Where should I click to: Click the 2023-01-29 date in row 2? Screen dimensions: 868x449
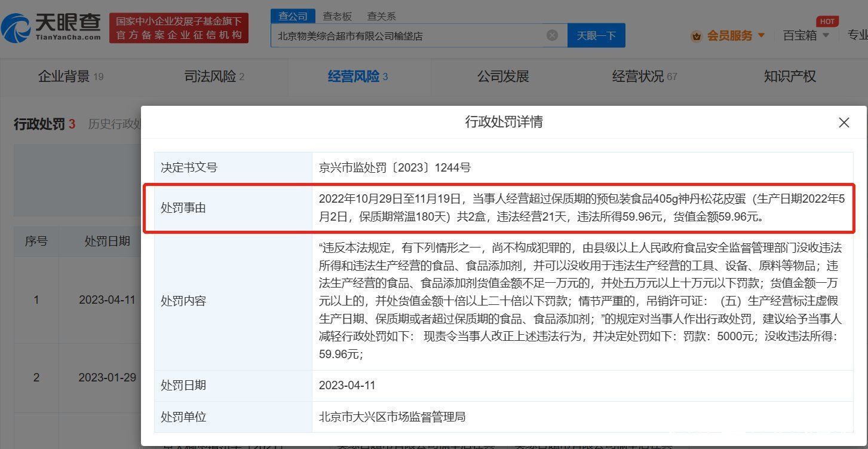pyautogui.click(x=108, y=377)
